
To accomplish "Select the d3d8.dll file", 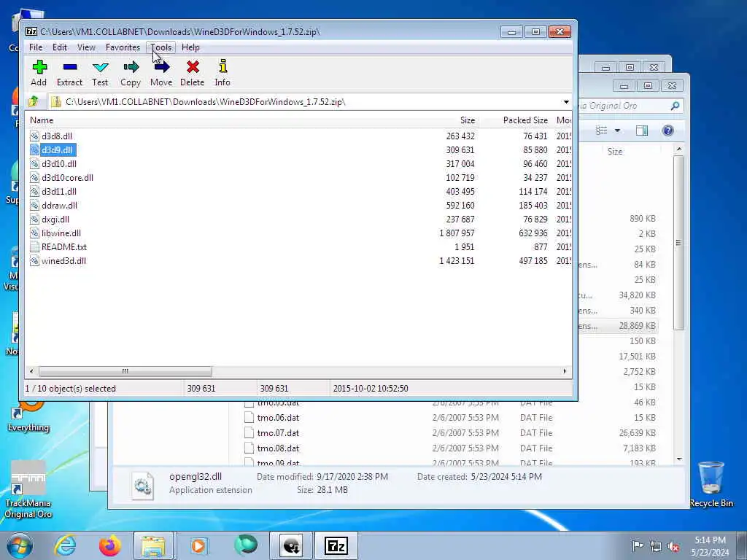I will point(57,136).
